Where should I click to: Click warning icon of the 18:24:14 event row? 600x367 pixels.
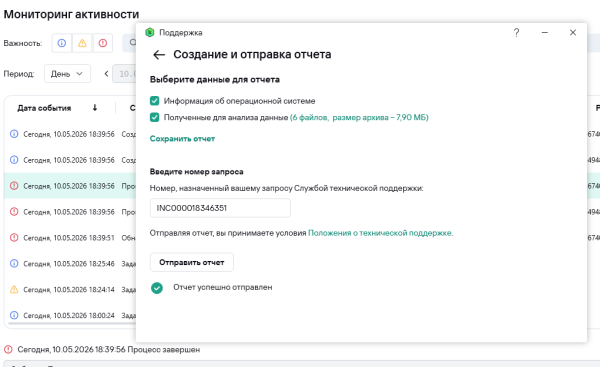(x=14, y=290)
